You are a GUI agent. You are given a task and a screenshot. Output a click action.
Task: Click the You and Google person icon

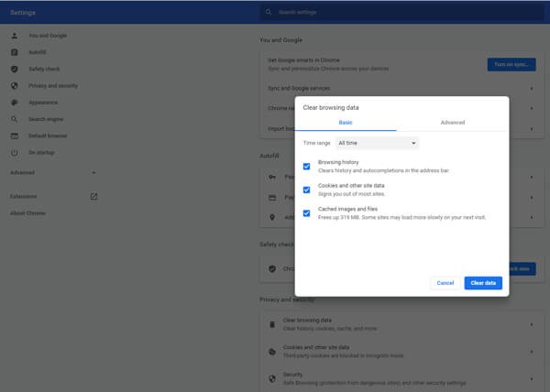pos(15,36)
